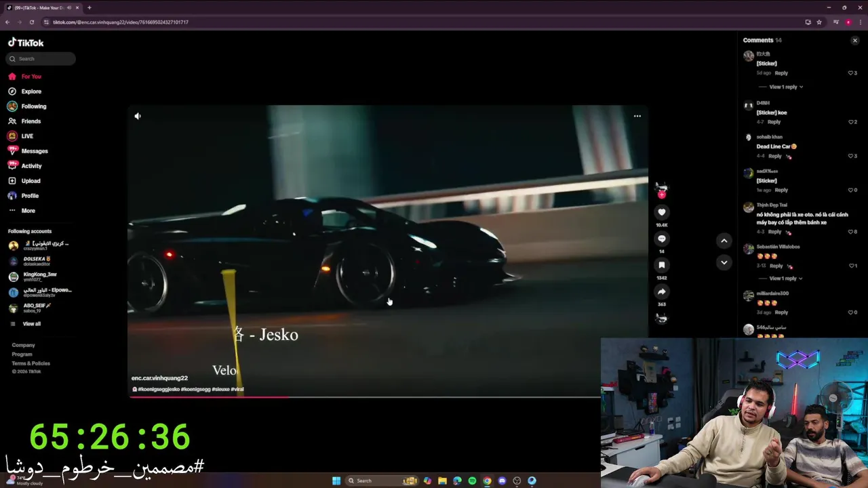Open the DOLSEKA followed account
The image size is (868, 488).
coord(31,261)
